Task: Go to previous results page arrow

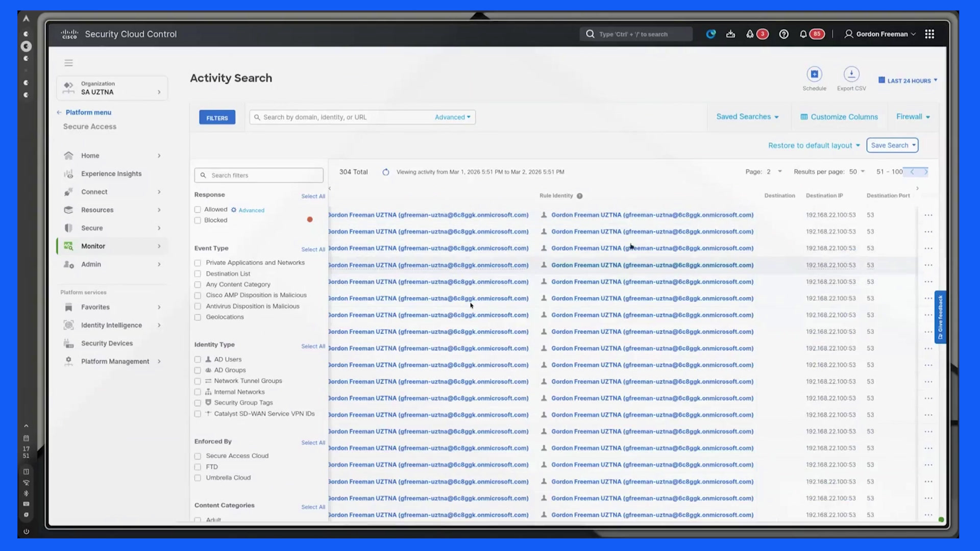Action: coord(912,172)
